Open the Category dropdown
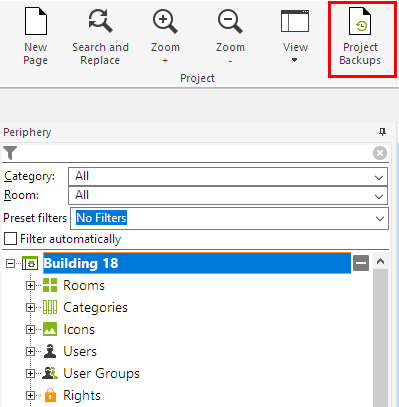This screenshot has width=399, height=407. (x=228, y=176)
